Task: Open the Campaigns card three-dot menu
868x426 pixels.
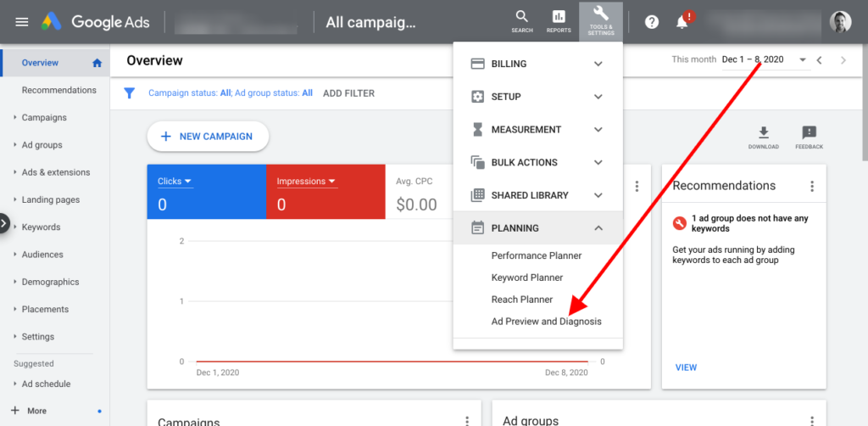Action: coord(467,421)
